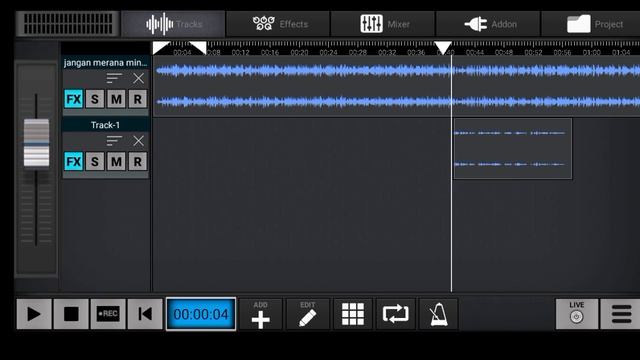The image size is (640, 360).
Task: Toggle FX on jangan merana track
Action: pyautogui.click(x=73, y=99)
